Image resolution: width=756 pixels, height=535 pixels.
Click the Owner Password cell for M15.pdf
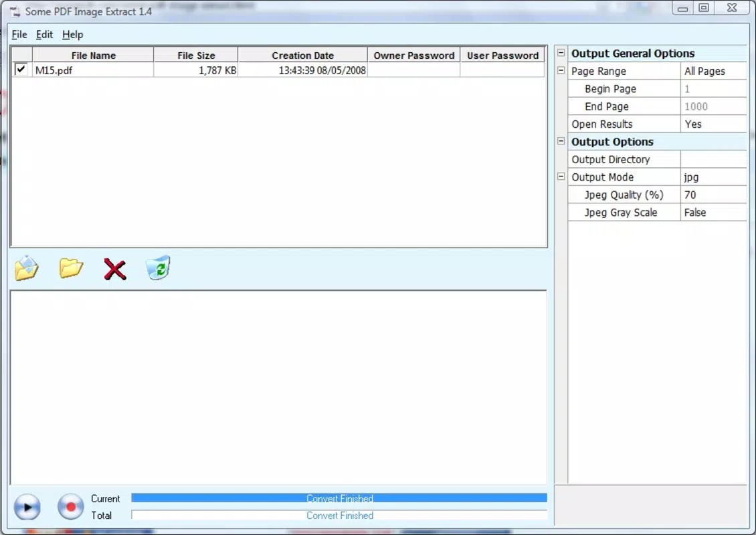coord(413,70)
